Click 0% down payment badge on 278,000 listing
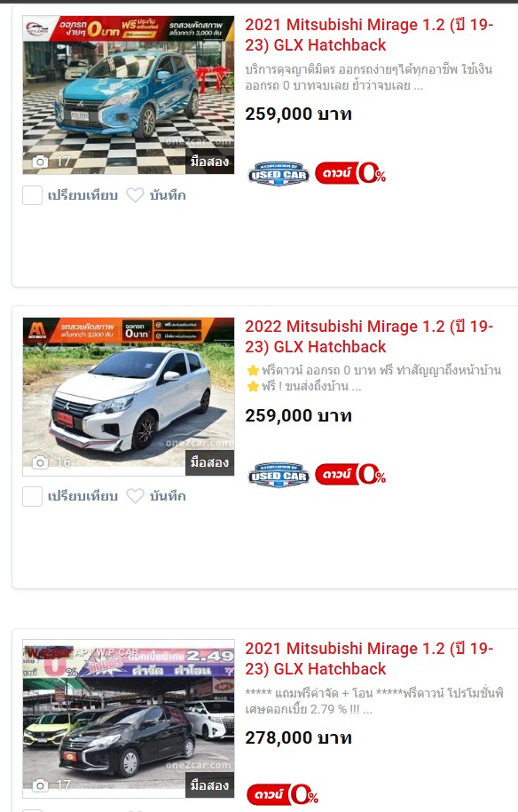This screenshot has height=812, width=518. tap(283, 794)
